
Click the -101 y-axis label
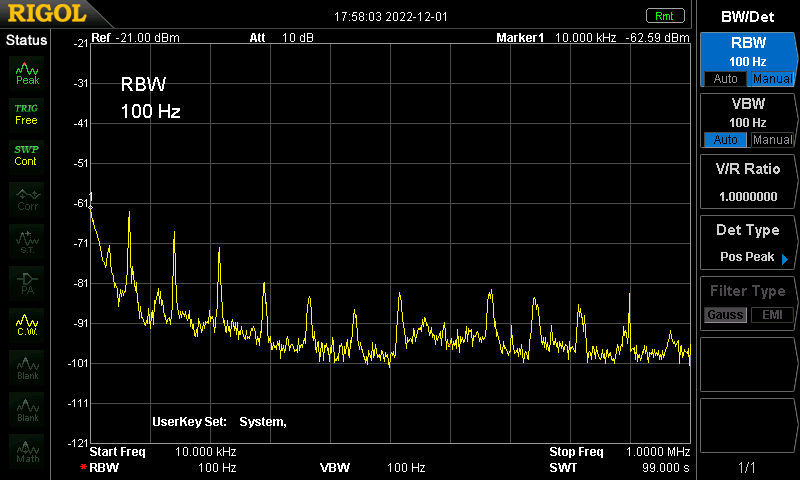point(78,363)
